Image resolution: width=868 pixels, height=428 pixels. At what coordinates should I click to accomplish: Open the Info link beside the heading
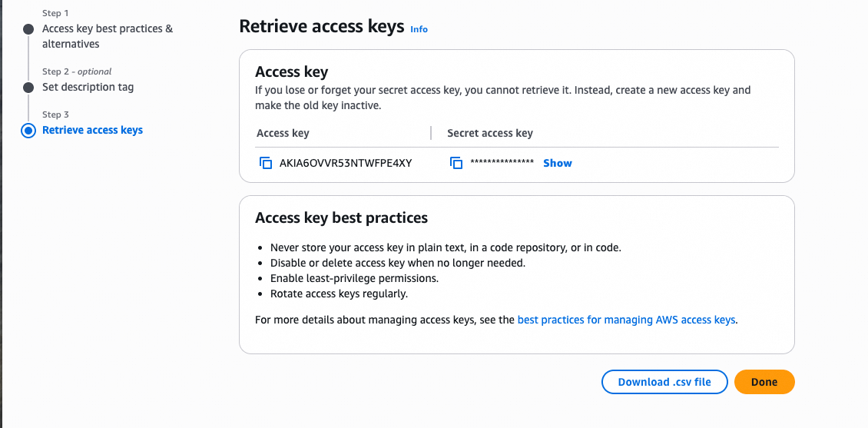(419, 29)
